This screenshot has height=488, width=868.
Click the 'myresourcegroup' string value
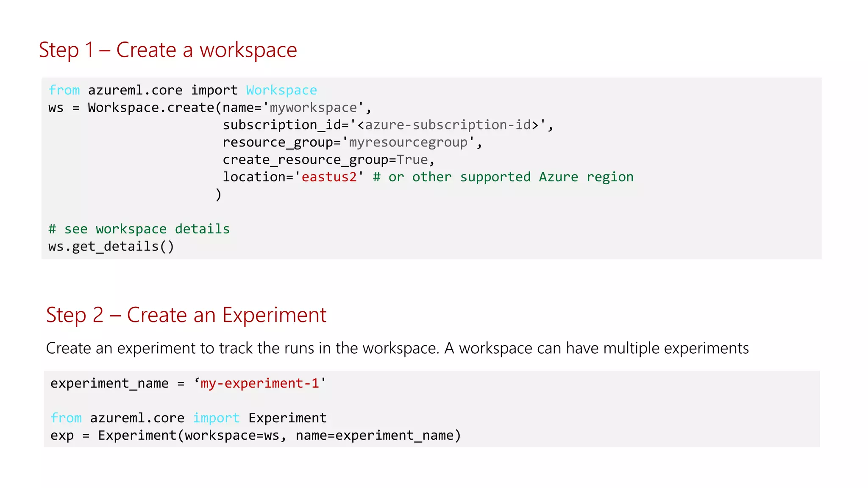point(408,142)
